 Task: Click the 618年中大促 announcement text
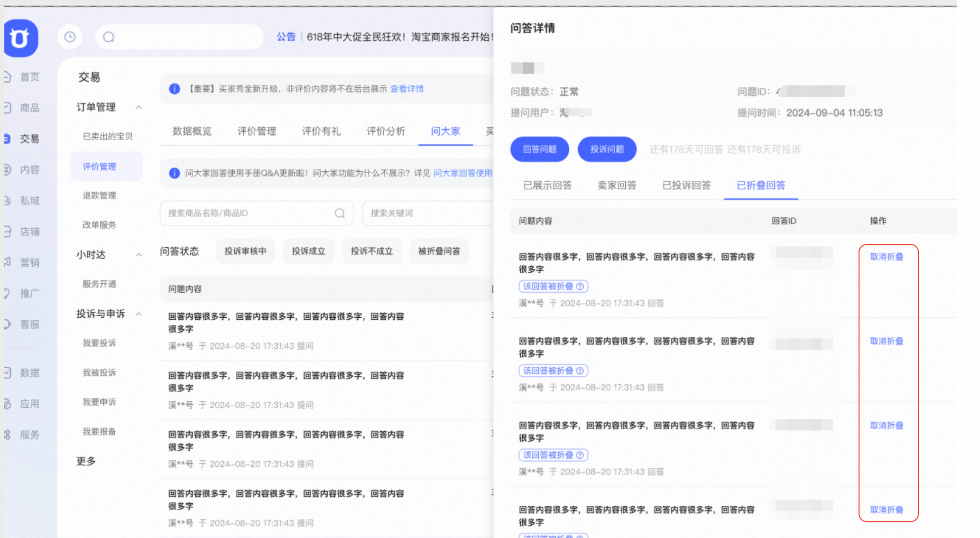(400, 37)
